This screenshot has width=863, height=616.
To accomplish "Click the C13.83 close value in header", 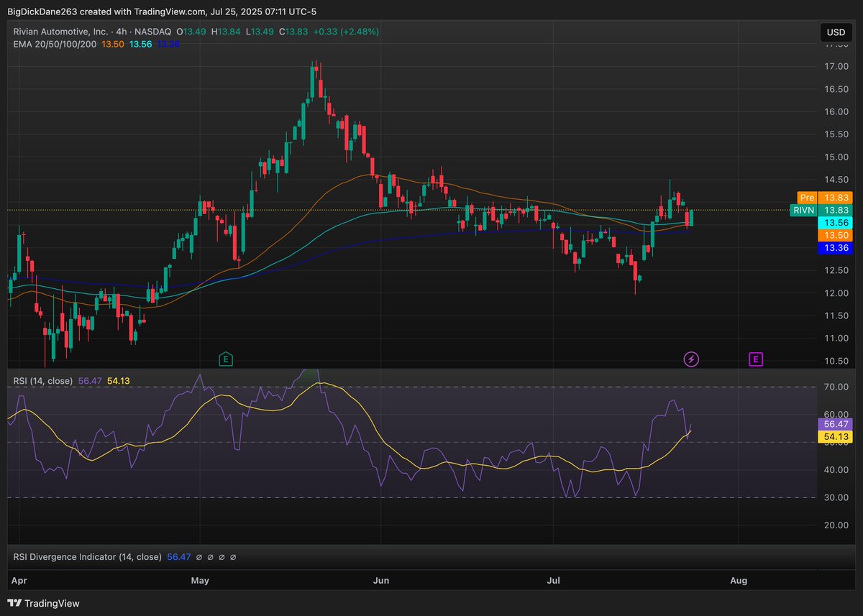I will 292,32.
